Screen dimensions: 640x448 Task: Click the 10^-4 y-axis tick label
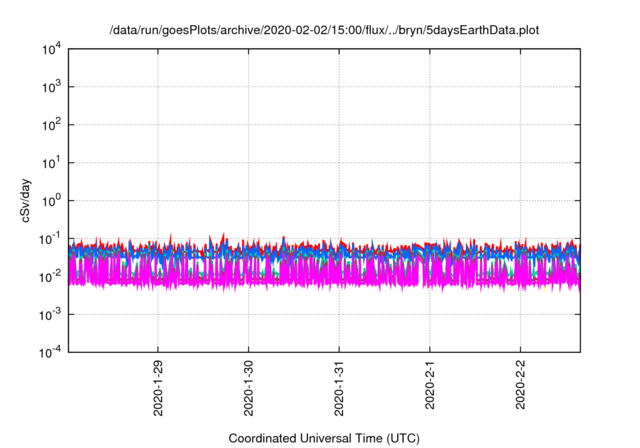pos(51,352)
